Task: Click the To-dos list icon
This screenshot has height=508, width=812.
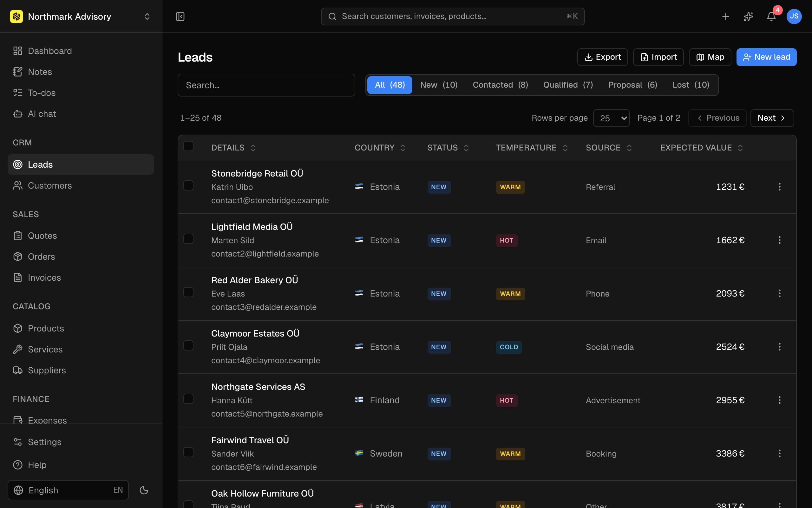Action: [x=18, y=93]
